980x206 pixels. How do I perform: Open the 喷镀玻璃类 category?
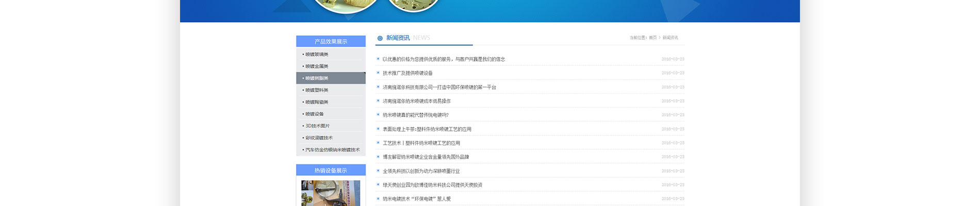tap(317, 55)
